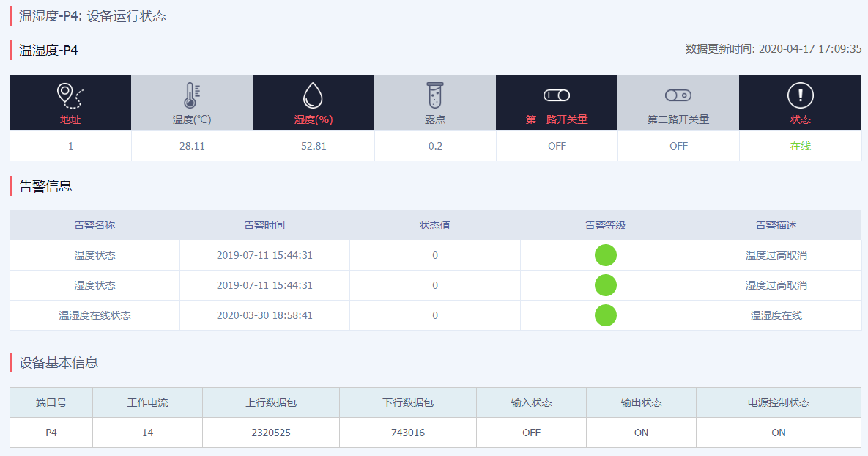The width and height of the screenshot is (868, 456).
Task: Click the 在线 status value
Action: (800, 146)
